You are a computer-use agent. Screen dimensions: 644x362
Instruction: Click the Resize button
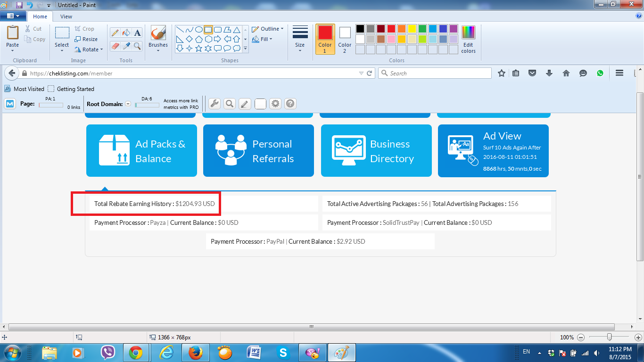[x=86, y=39]
